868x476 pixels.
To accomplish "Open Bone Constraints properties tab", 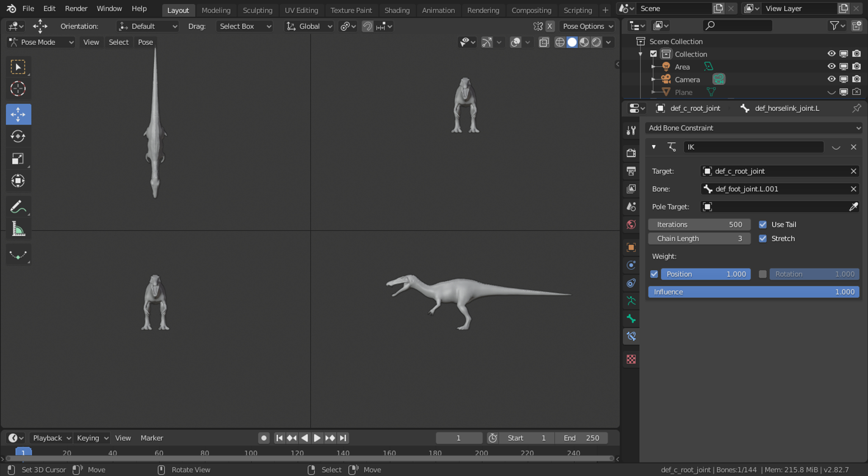I will coord(631,336).
